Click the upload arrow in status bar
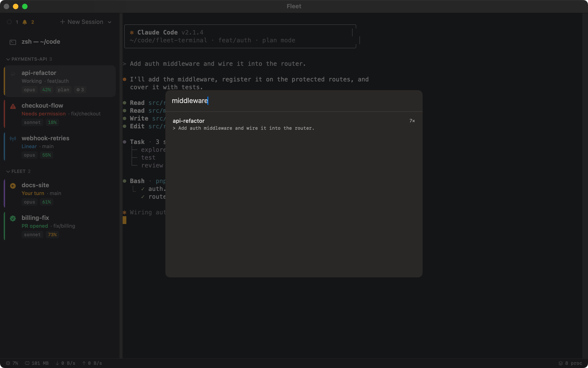Image resolution: width=588 pixels, height=368 pixels. [x=84, y=363]
